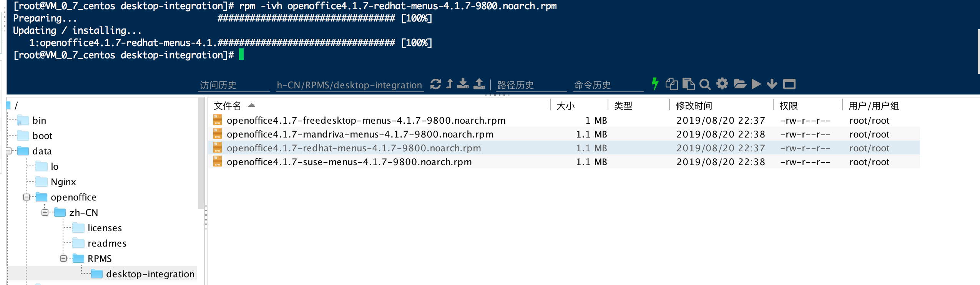
Task: Select the readmes folder in tree
Action: tap(107, 243)
